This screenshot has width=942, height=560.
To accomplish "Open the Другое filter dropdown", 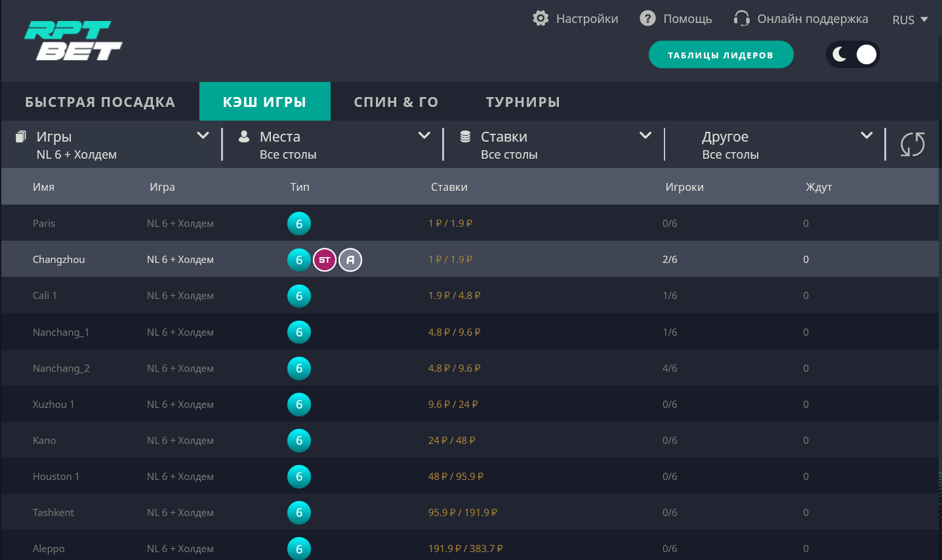I will [866, 136].
